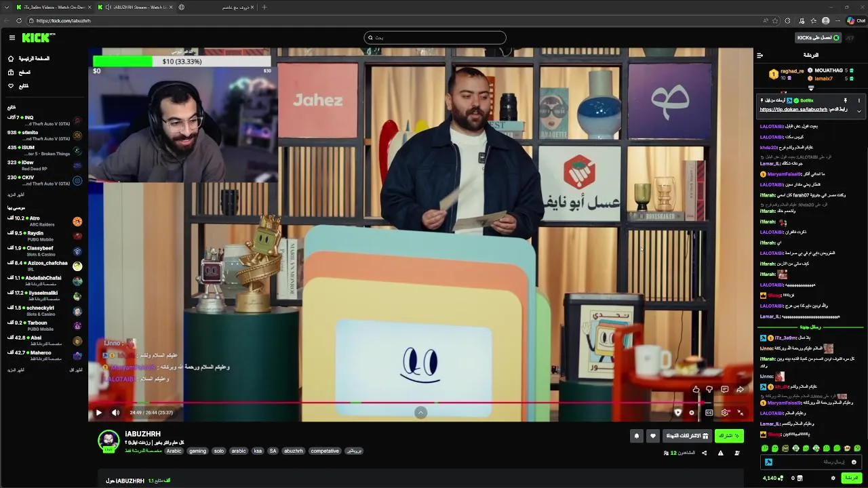Viewport: 868px width, 488px height.
Task: Click the green Subscribe button
Action: pos(730,436)
